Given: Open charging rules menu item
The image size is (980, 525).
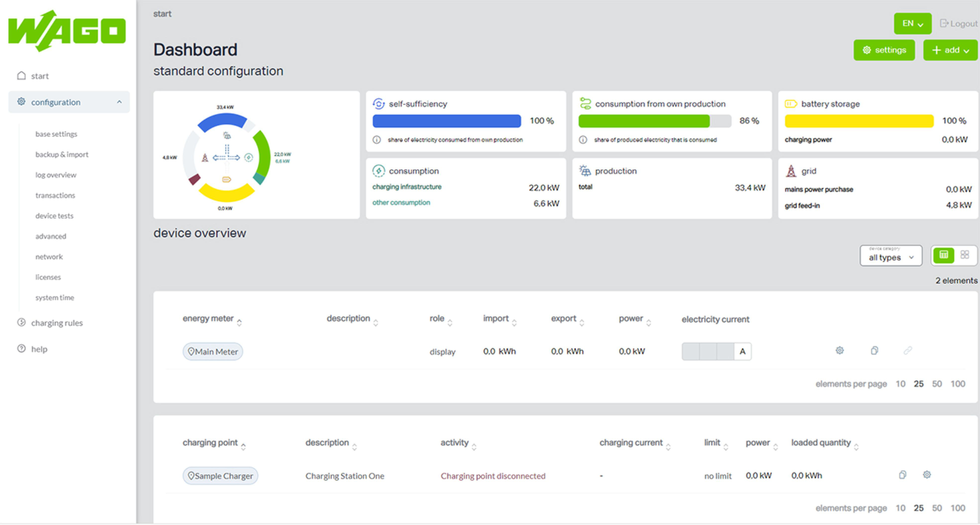Looking at the screenshot, I should [57, 323].
